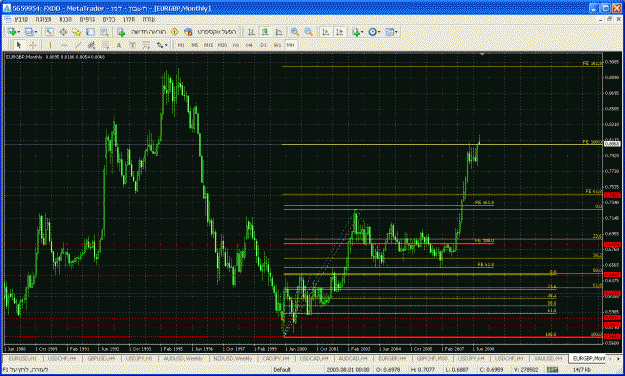Switch to the NZDUSD,Weekly chart tab
The width and height of the screenshot is (625, 376).
click(x=232, y=358)
